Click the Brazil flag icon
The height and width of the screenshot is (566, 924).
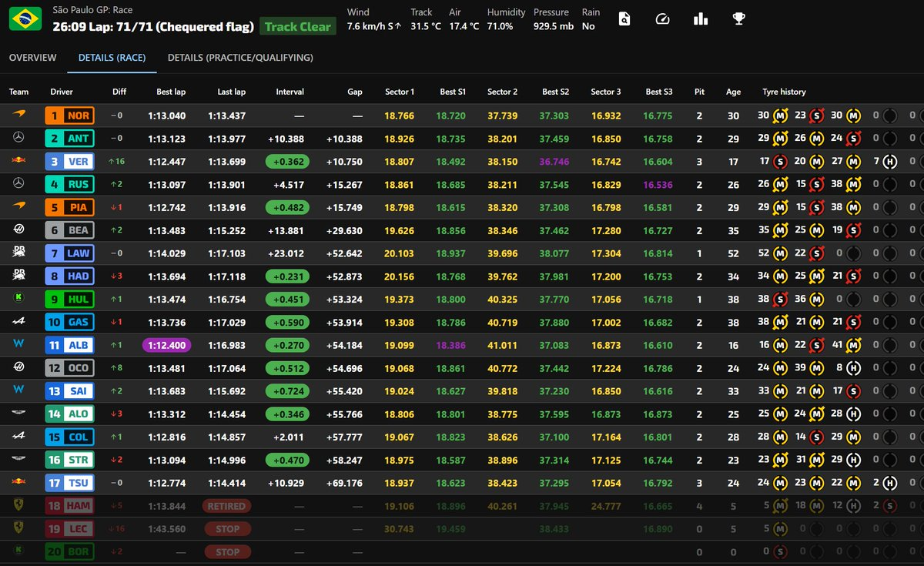pos(25,18)
